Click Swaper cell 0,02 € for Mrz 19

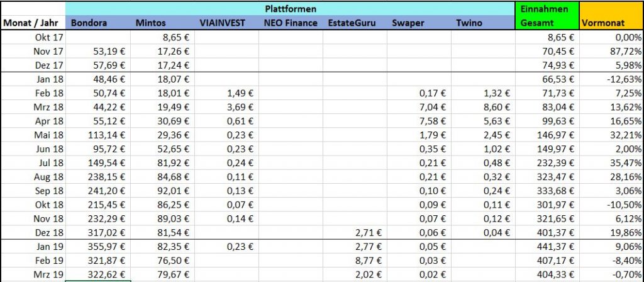tap(419, 274)
